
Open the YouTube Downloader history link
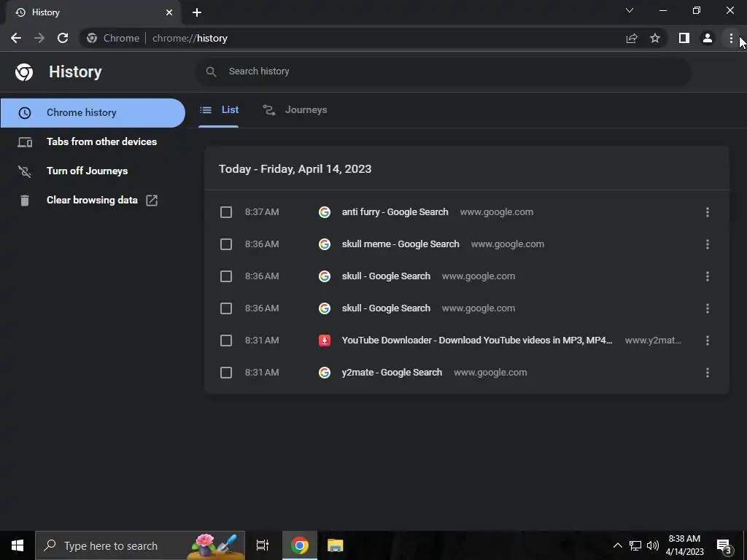pos(477,341)
